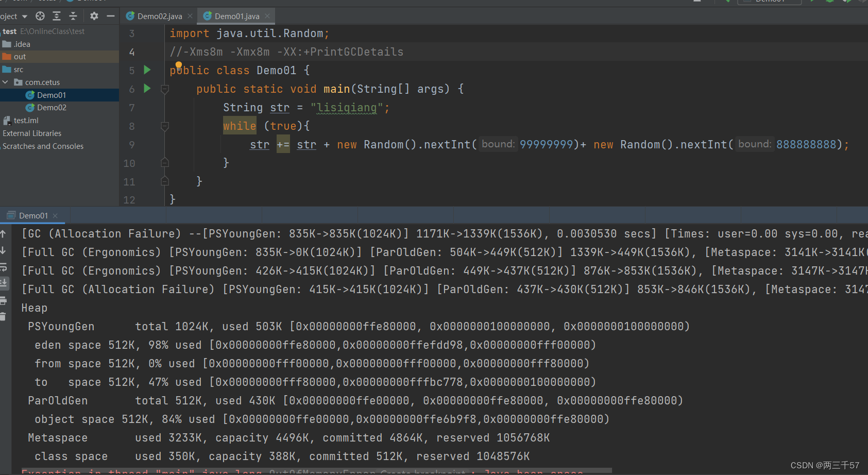Close the Demo01 run console tab
Viewport: 868px width, 475px height.
point(55,216)
